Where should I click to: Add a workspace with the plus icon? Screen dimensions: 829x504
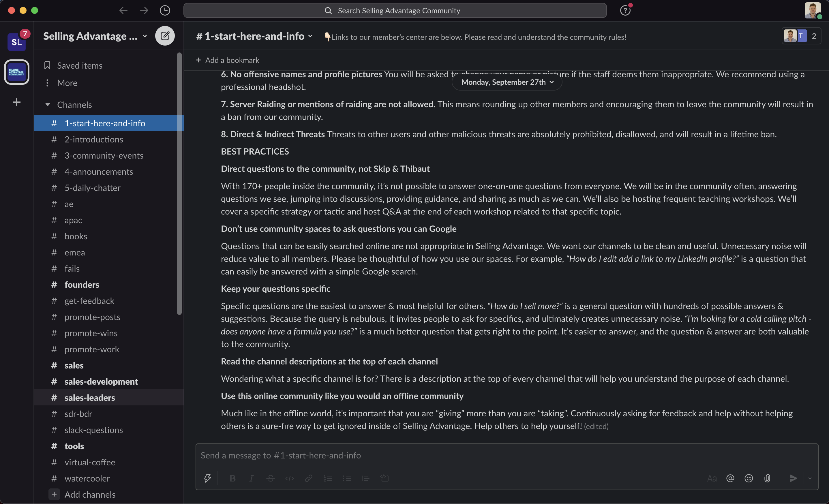tap(16, 102)
